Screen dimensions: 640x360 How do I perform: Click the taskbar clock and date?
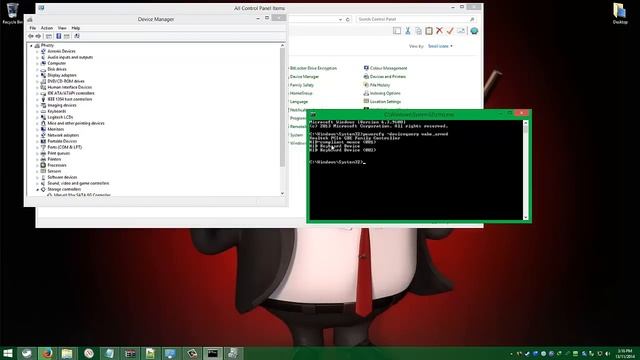[x=624, y=353]
